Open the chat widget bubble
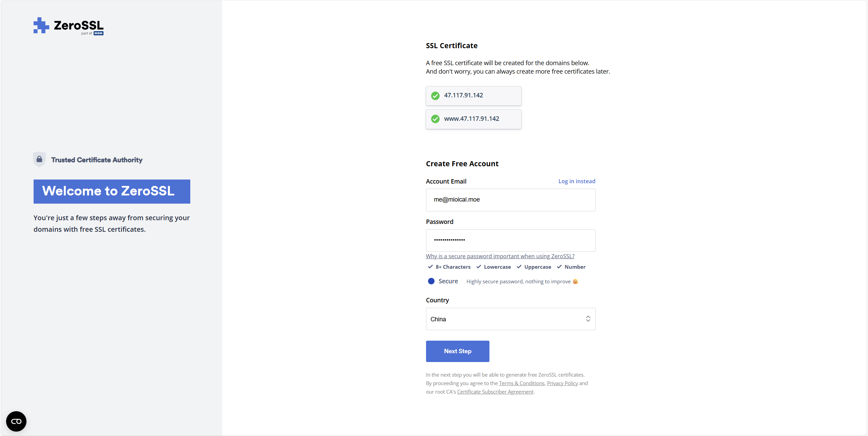This screenshot has width=868, height=436. 16,421
